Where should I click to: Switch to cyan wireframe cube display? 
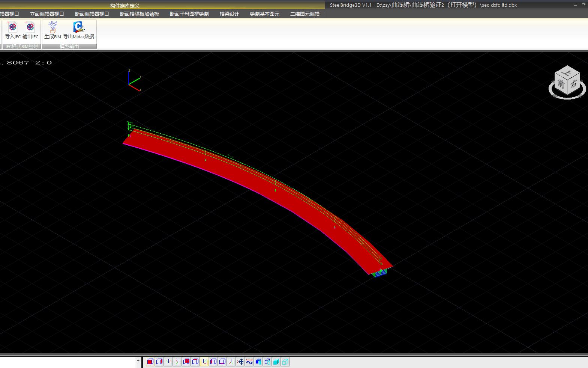pos(285,362)
